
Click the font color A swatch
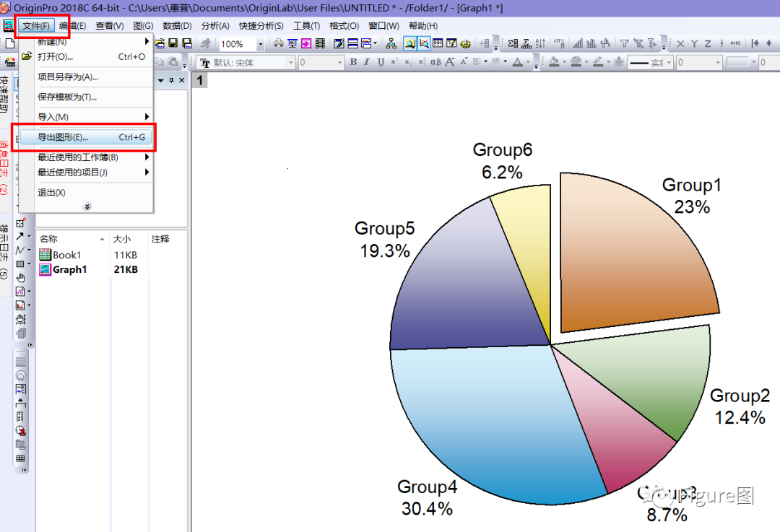point(518,62)
